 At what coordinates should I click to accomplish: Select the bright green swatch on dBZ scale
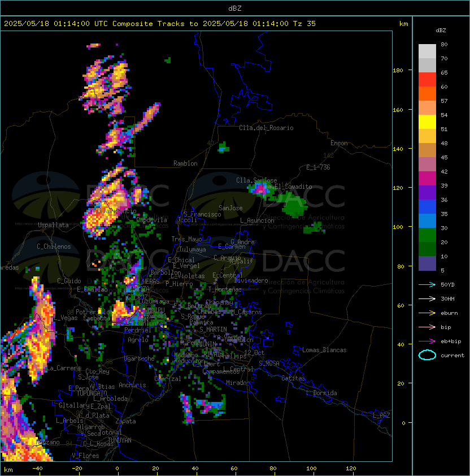(427, 235)
